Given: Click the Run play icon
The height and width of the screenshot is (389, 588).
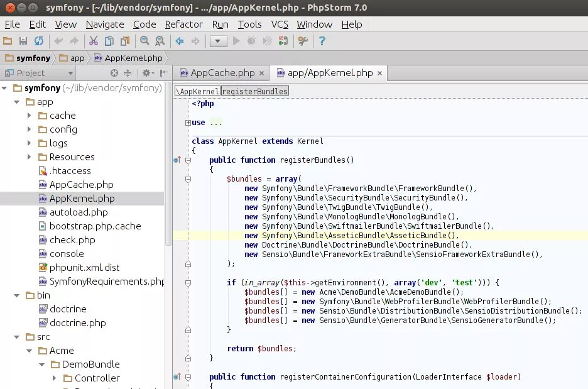Looking at the screenshot, I should 236,41.
